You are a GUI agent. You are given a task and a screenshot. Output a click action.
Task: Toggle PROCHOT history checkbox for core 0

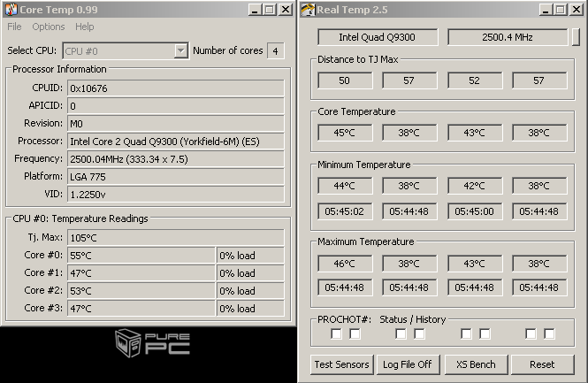point(355,333)
